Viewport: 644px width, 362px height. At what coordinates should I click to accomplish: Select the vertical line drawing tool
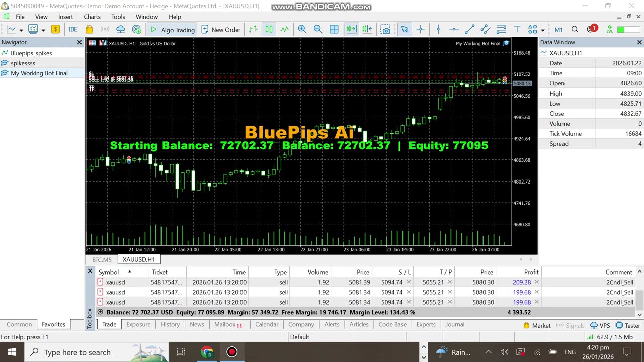[438, 30]
